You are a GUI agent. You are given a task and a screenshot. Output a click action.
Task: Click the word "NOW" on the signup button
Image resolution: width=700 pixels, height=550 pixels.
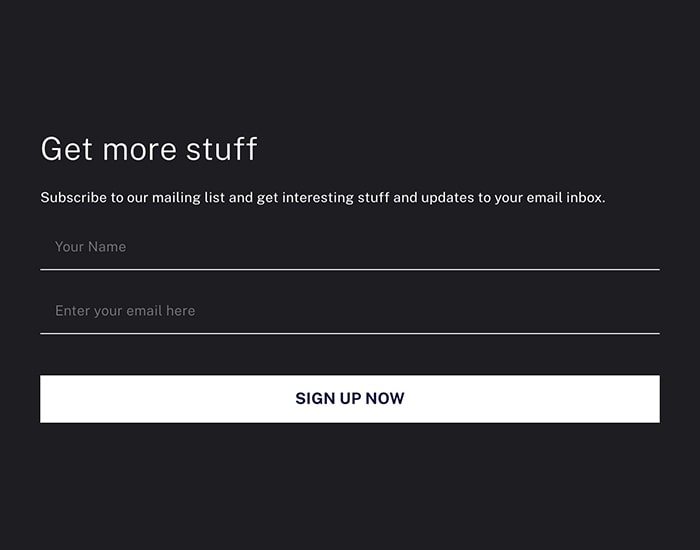tap(385, 399)
